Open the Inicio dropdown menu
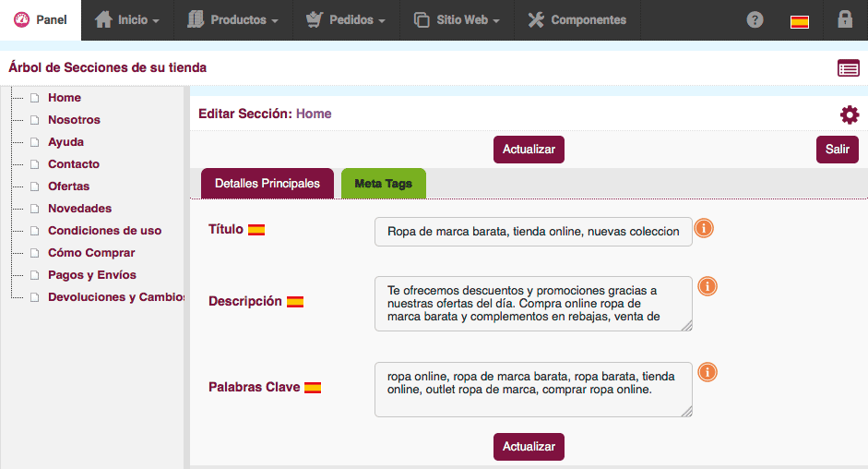Screen dimensions: 868x469 pos(127,20)
